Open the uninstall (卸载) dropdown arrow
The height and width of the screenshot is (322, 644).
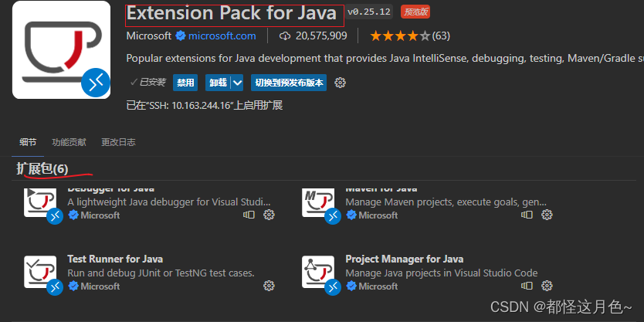[x=237, y=83]
